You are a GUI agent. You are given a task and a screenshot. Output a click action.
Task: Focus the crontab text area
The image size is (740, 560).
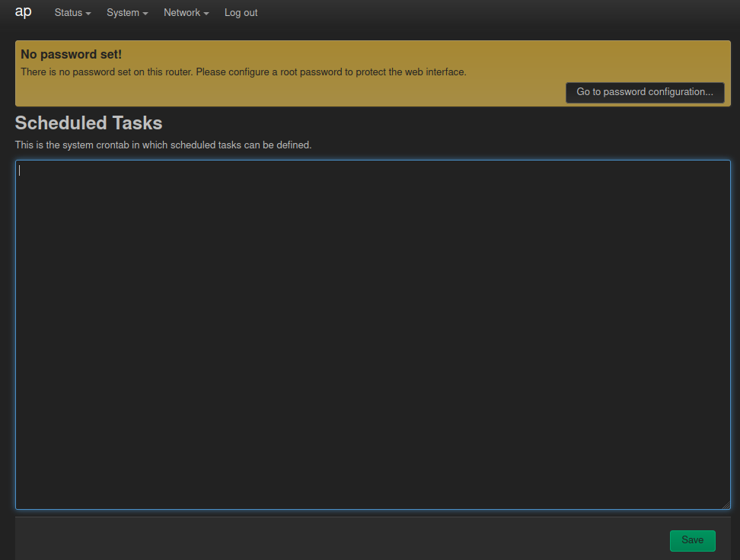click(372, 335)
